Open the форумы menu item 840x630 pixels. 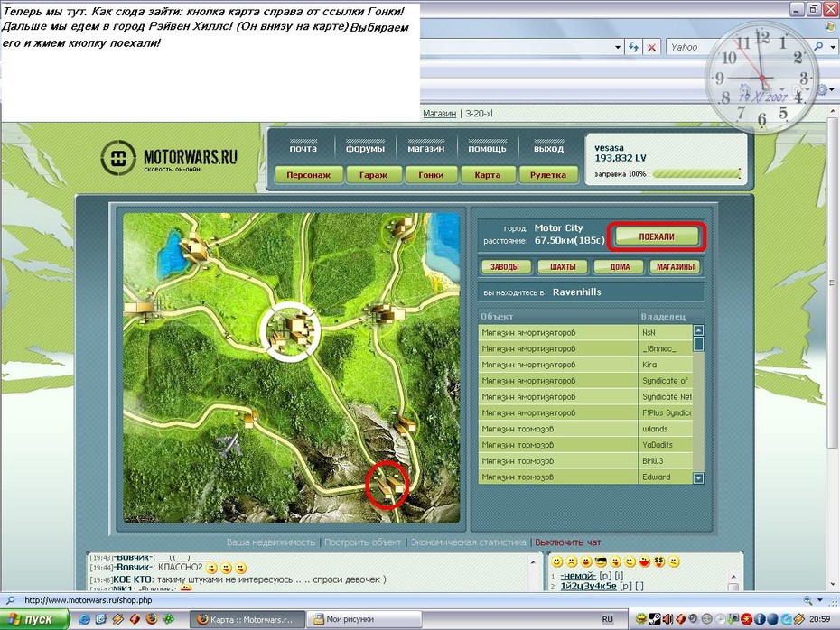click(365, 148)
